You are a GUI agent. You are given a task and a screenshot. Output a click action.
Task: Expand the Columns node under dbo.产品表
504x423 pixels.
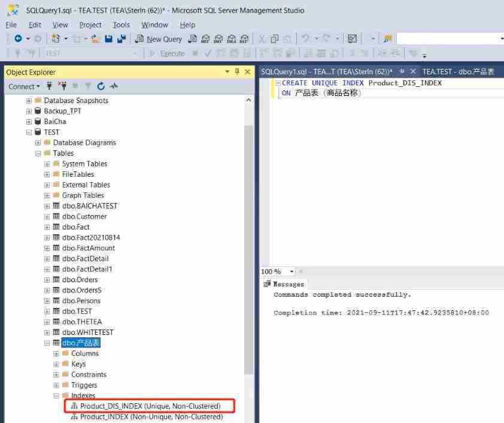coord(56,353)
